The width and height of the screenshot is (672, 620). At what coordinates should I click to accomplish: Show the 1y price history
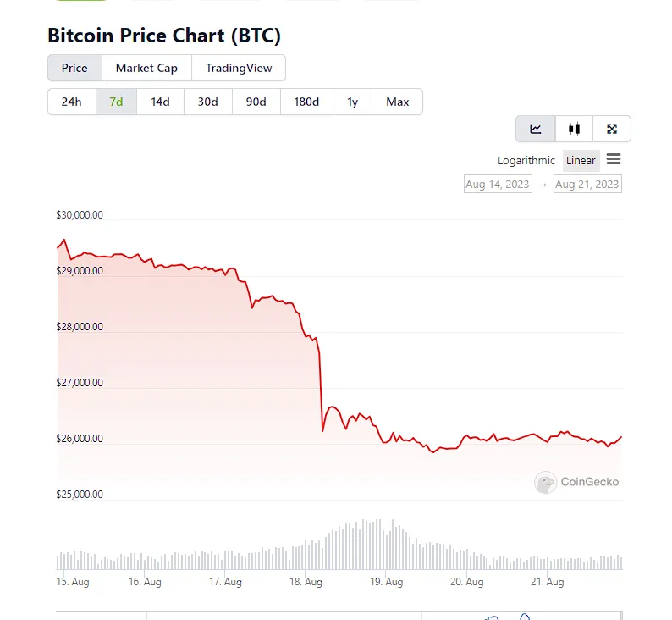[352, 102]
